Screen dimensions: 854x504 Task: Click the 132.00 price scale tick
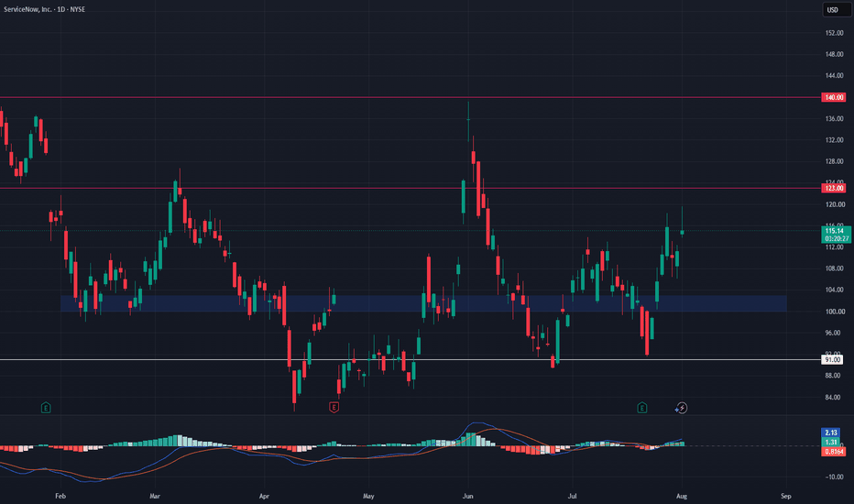click(x=835, y=140)
